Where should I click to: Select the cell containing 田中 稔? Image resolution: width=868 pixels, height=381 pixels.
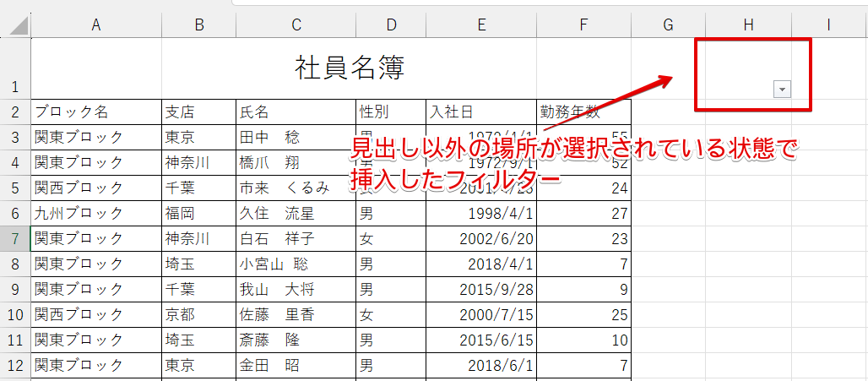click(296, 137)
